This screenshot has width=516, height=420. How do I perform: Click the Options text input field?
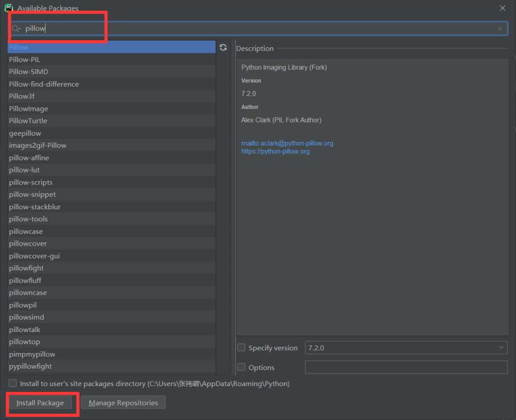point(406,367)
